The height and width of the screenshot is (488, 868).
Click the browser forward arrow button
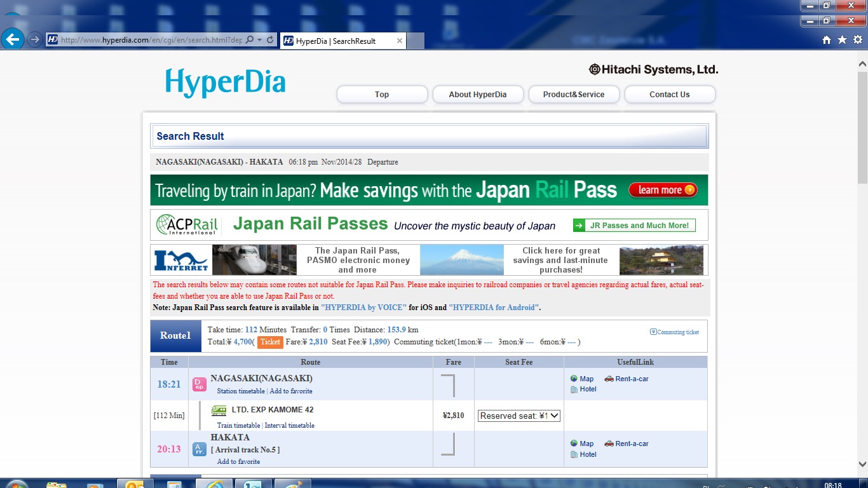tap(35, 39)
